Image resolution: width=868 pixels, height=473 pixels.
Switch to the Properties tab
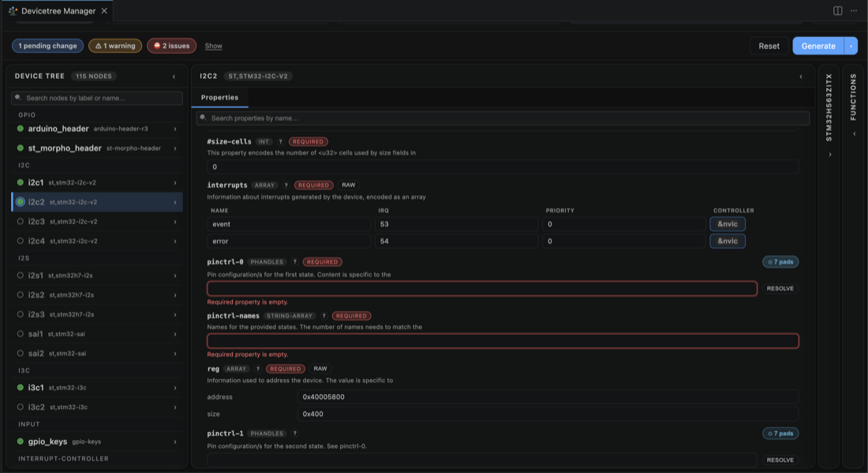[x=220, y=97]
